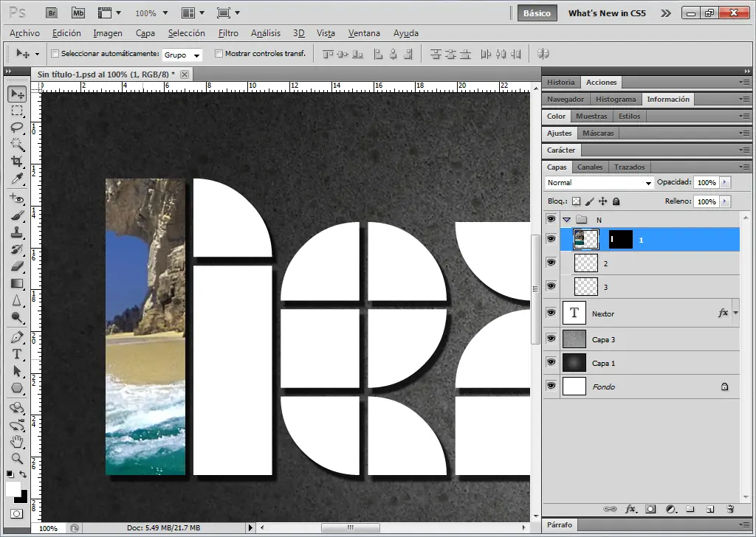Image resolution: width=756 pixels, height=537 pixels.
Task: Open layer styles with the fx icon
Action: click(x=631, y=509)
